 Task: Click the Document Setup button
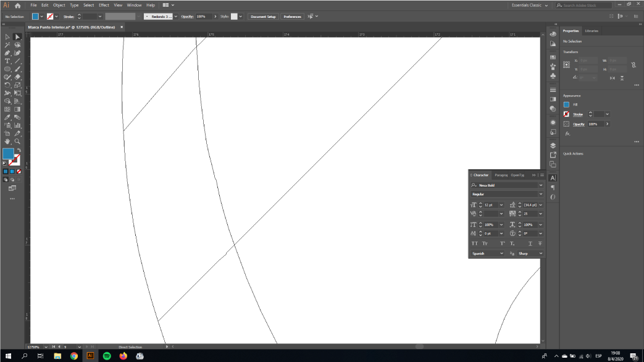coord(263,17)
